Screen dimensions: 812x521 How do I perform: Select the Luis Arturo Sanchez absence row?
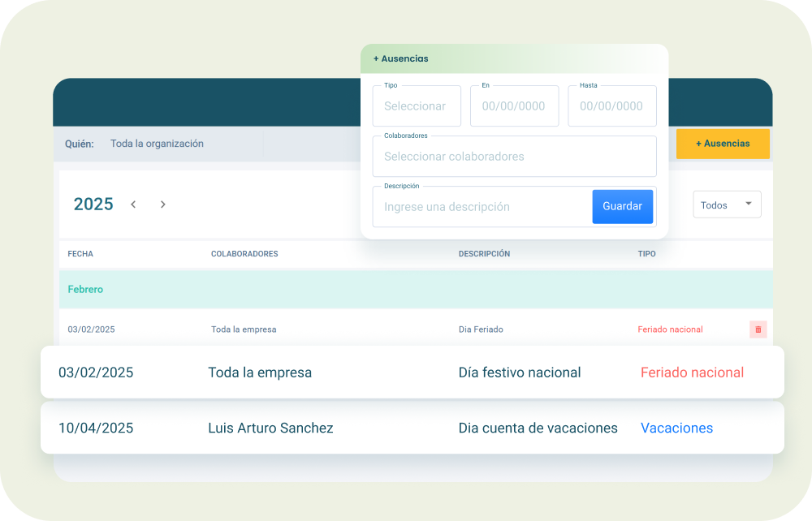(x=270, y=428)
